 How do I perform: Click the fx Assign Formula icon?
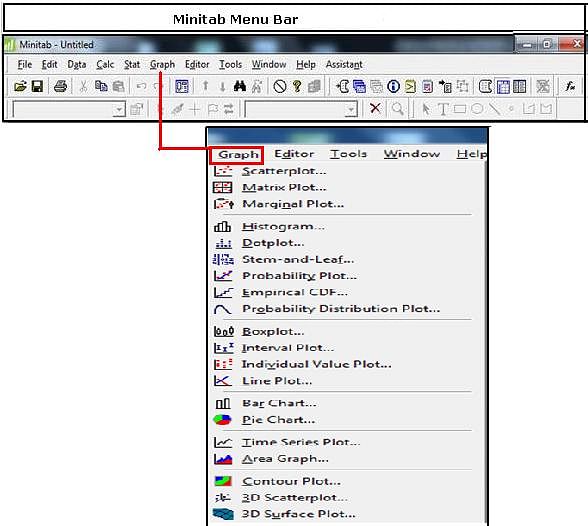(570, 87)
